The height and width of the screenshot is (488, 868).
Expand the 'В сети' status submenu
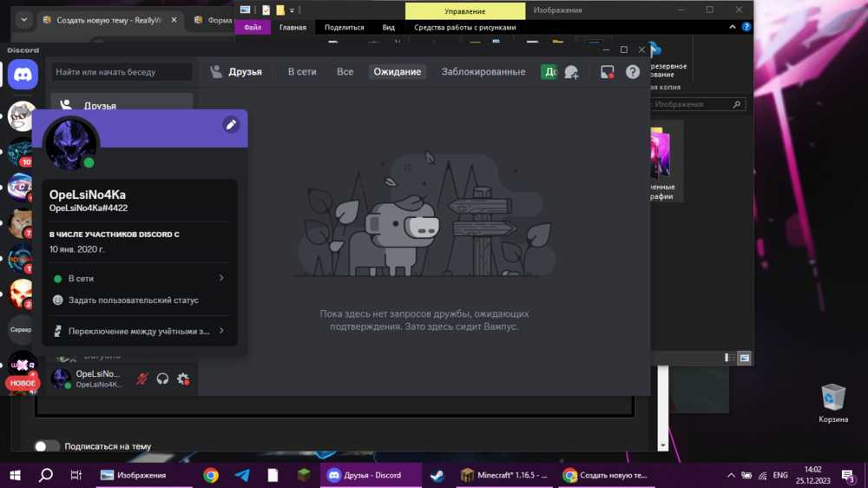[x=140, y=278]
